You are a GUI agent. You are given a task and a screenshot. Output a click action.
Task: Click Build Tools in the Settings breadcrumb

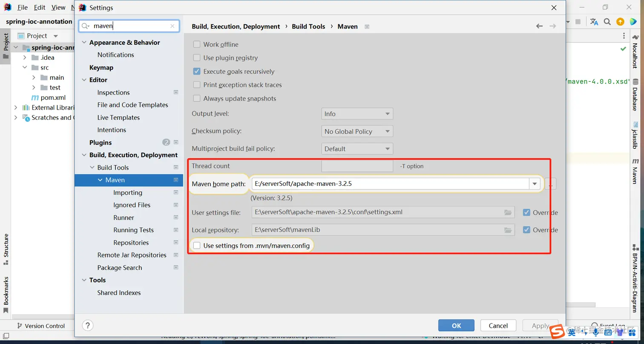(x=308, y=26)
